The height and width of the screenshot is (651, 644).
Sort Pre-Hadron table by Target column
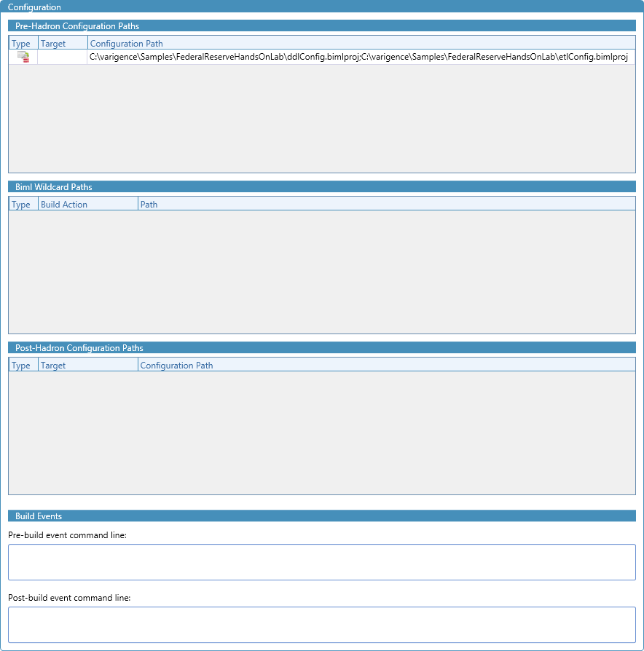63,43
